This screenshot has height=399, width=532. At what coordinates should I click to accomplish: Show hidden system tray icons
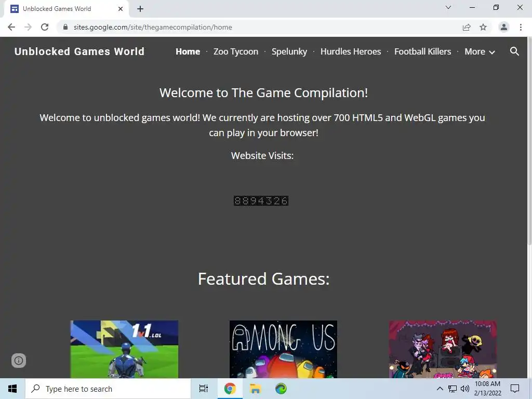tap(440, 389)
